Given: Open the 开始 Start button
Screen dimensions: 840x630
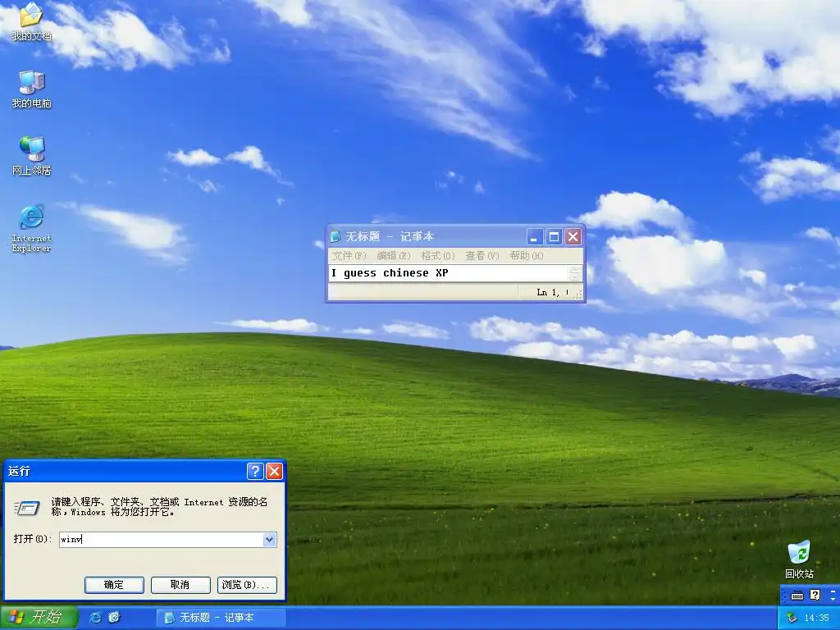Looking at the screenshot, I should pyautogui.click(x=39, y=617).
